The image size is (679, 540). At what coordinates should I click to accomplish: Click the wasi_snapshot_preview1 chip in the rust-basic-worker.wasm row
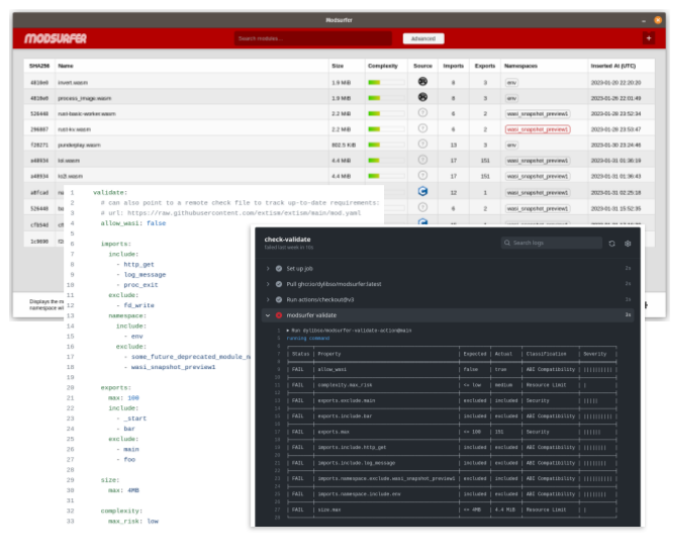[x=537, y=113]
